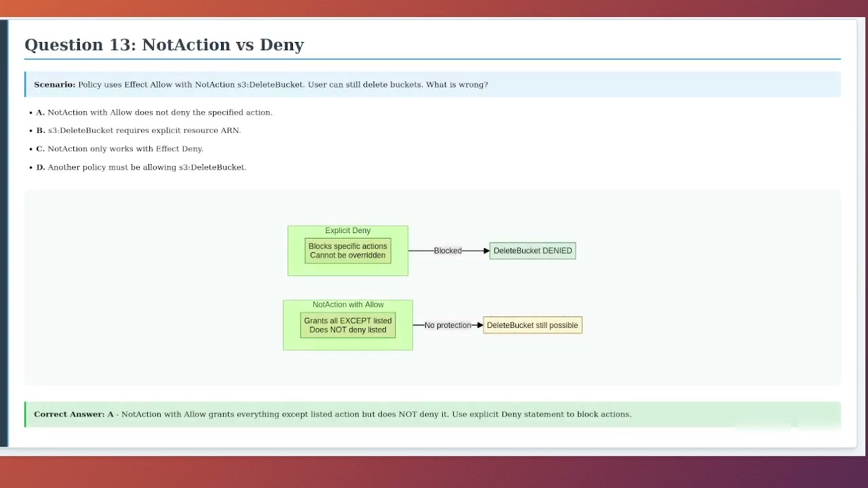Choose answer C about Effect Deny
868x488 pixels.
tap(120, 149)
